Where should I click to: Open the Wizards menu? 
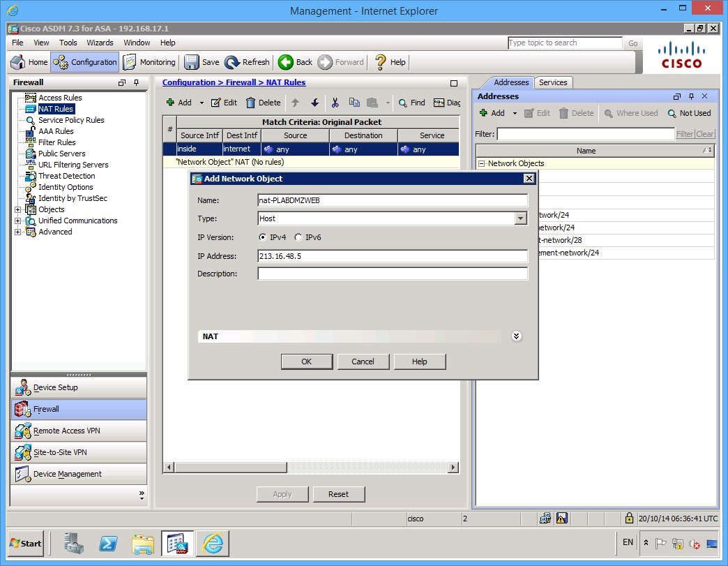tap(100, 43)
